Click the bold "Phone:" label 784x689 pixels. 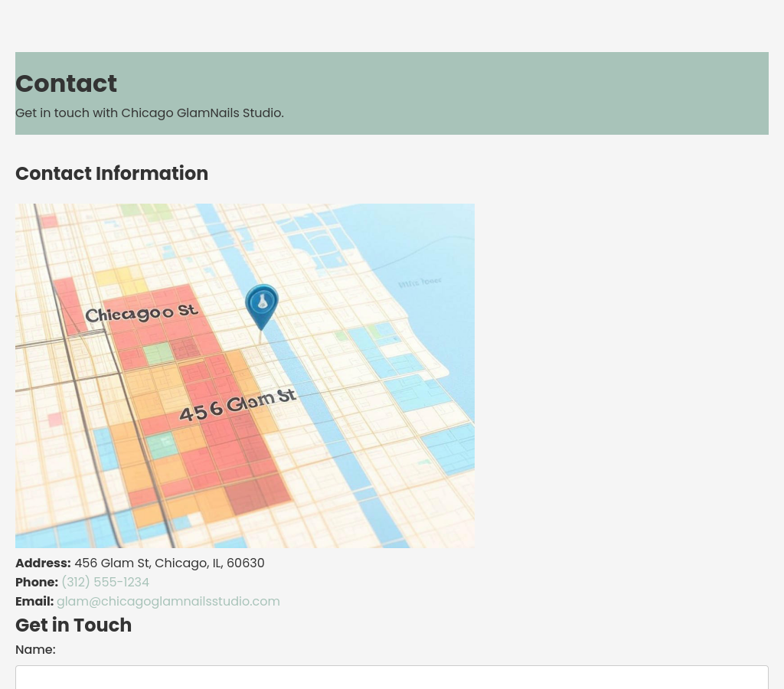[37, 582]
